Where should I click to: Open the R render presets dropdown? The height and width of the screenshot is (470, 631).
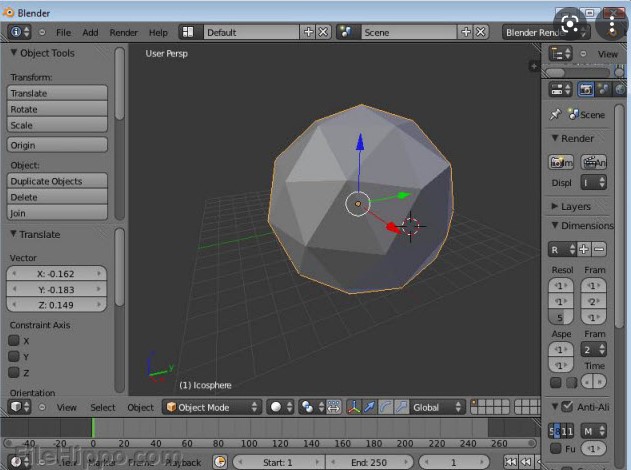point(563,249)
